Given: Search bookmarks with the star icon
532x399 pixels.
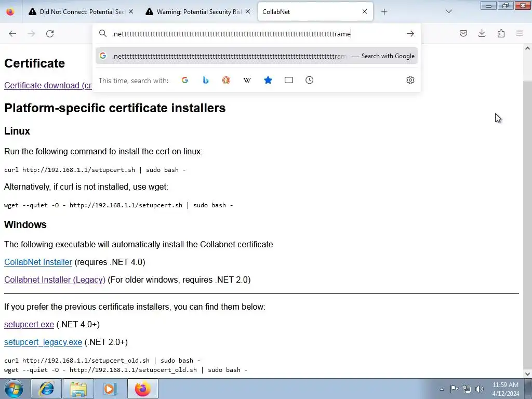Looking at the screenshot, I should 268,80.
